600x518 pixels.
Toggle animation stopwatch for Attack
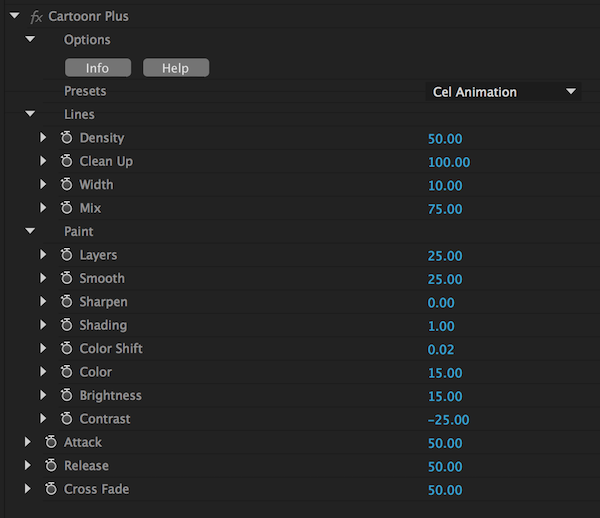tap(51, 442)
